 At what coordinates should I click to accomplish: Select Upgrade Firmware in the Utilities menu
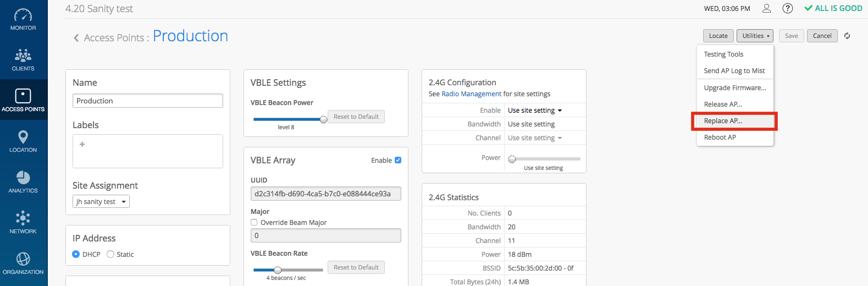[734, 88]
